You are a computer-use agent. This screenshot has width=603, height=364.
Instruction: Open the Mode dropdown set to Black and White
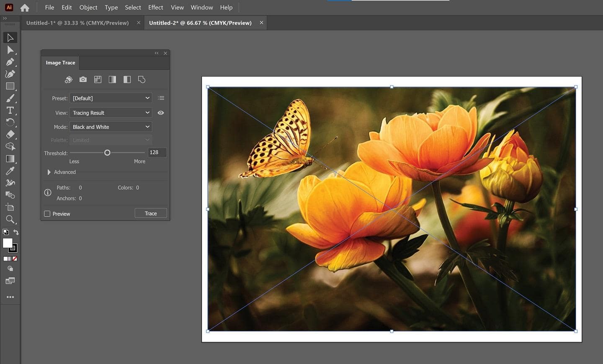tap(111, 126)
